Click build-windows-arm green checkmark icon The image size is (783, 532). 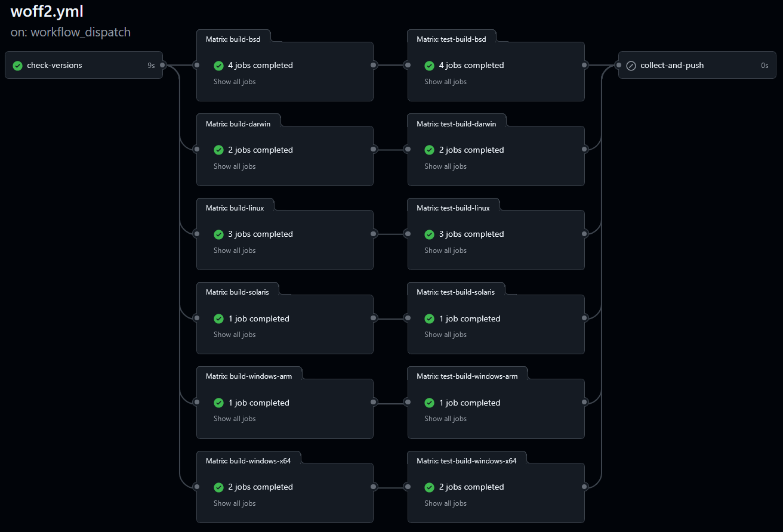218,403
